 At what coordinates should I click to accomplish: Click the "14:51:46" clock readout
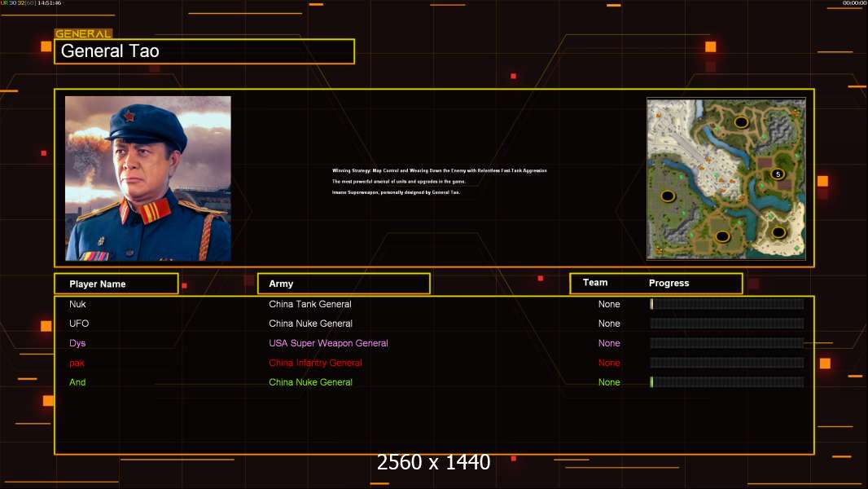pyautogui.click(x=50, y=2)
